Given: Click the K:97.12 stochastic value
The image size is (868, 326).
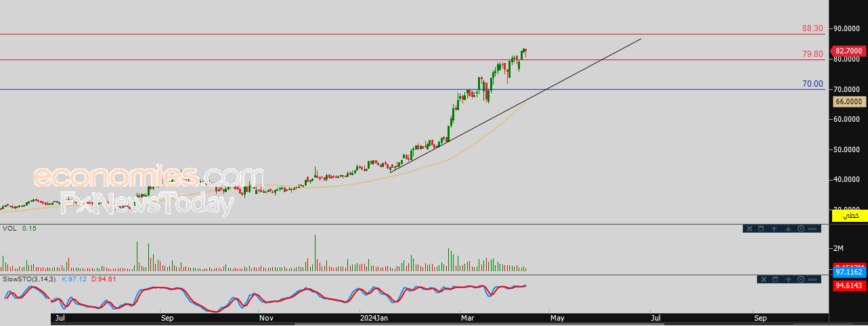Looking at the screenshot, I should [x=75, y=279].
